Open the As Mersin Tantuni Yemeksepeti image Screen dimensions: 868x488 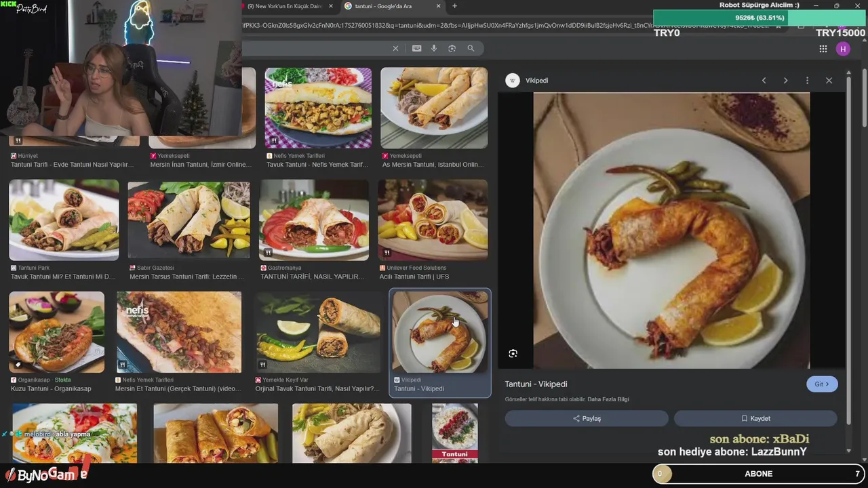434,108
